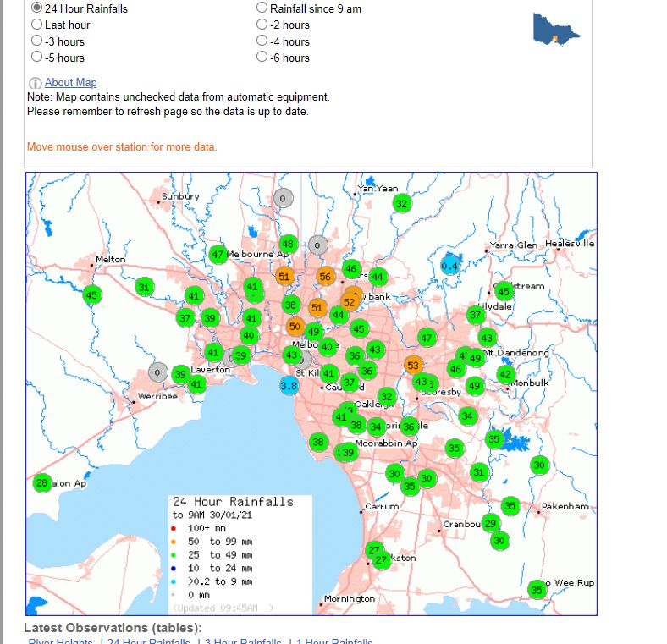Click the orange 50 station marker
This screenshot has height=644, width=667.
(295, 327)
